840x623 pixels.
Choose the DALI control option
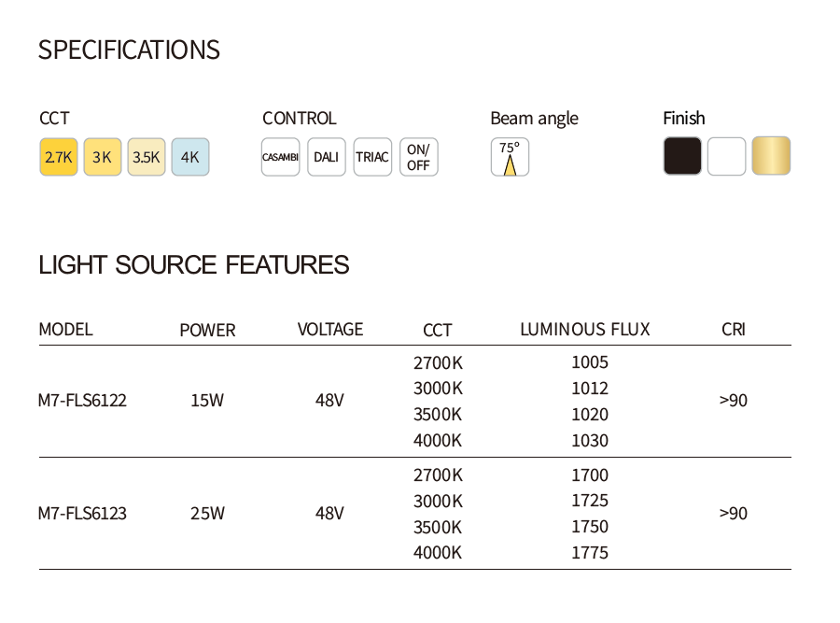coord(326,157)
